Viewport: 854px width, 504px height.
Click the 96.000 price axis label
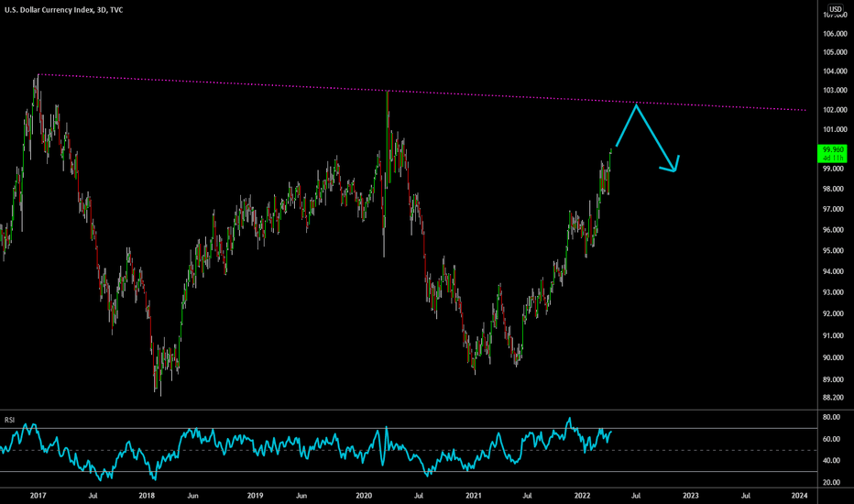(835, 229)
